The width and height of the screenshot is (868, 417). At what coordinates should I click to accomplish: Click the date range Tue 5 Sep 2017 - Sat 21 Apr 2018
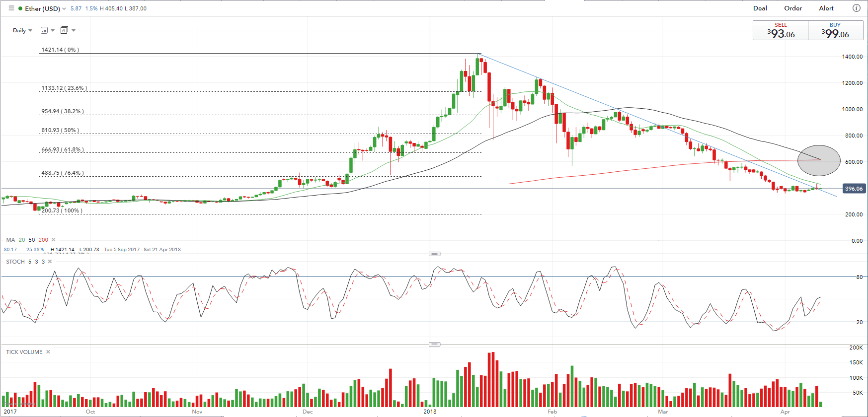click(x=142, y=250)
